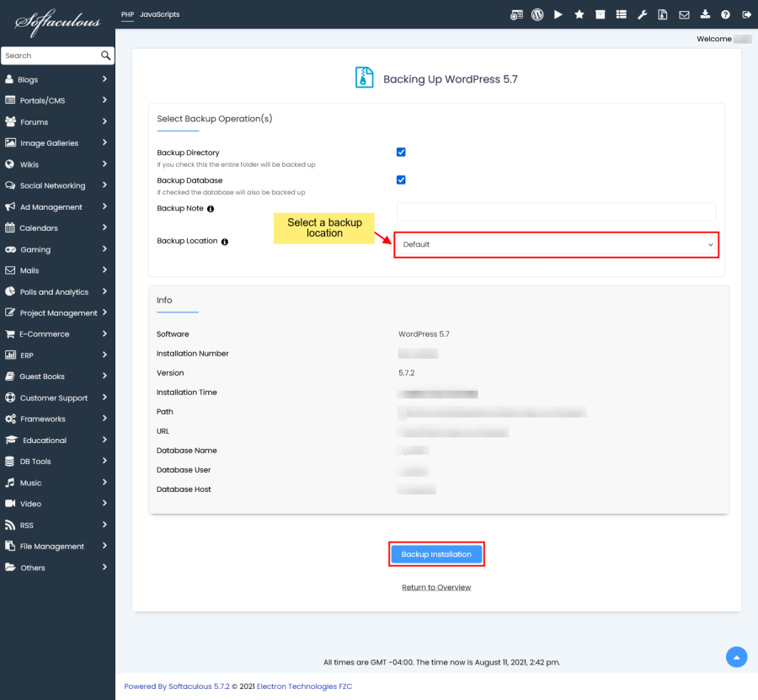758x700 pixels.
Task: Open Guest Books sidebar menu
Action: coord(57,377)
